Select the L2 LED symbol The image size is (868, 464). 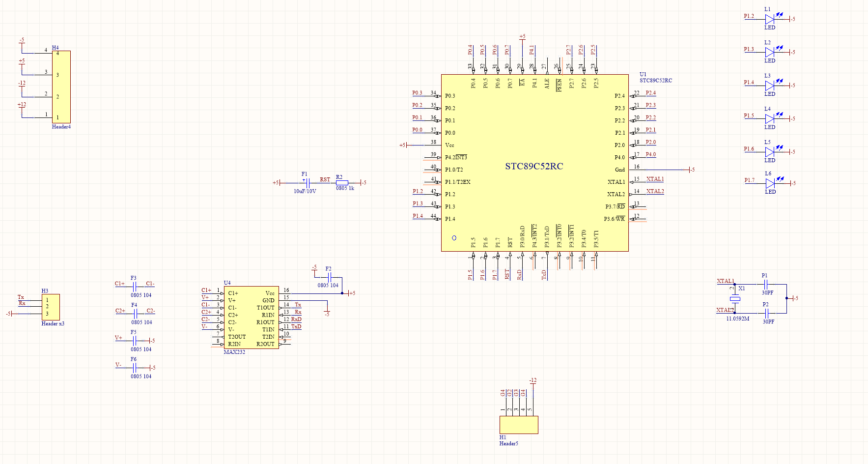pyautogui.click(x=770, y=52)
